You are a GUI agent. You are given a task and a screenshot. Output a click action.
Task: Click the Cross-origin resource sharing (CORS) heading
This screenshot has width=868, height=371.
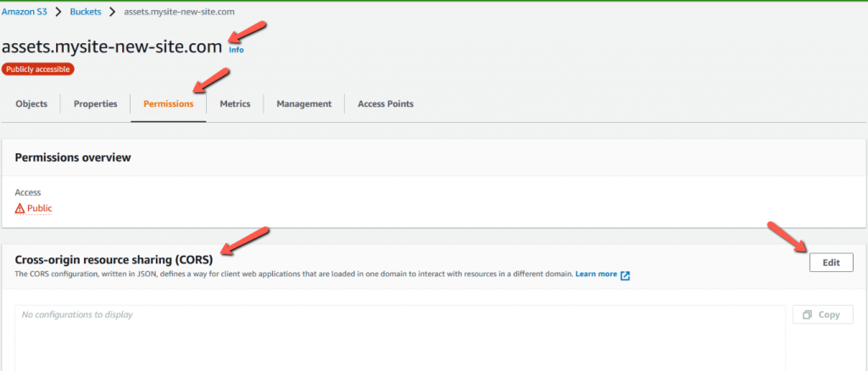(114, 259)
